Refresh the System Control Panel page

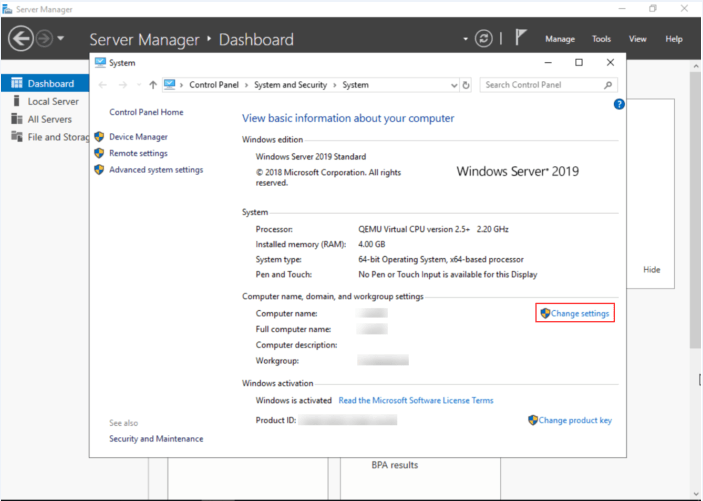pos(466,85)
